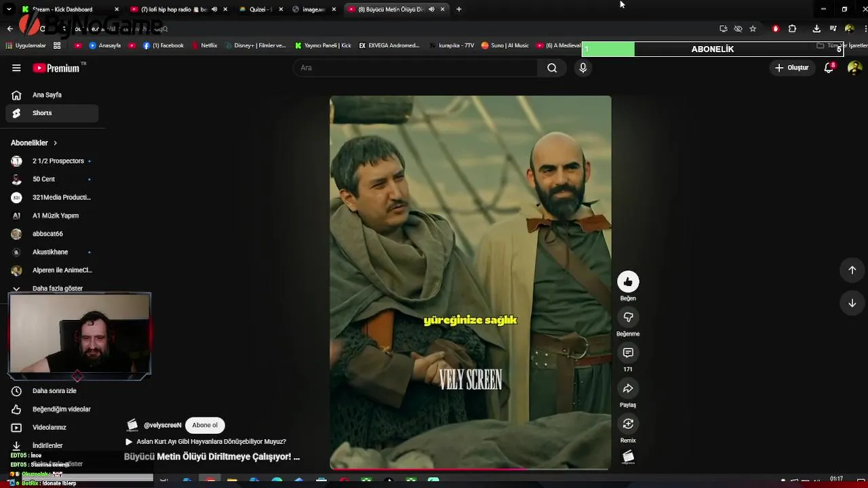
Task: Open a new browser tab
Action: [x=459, y=9]
